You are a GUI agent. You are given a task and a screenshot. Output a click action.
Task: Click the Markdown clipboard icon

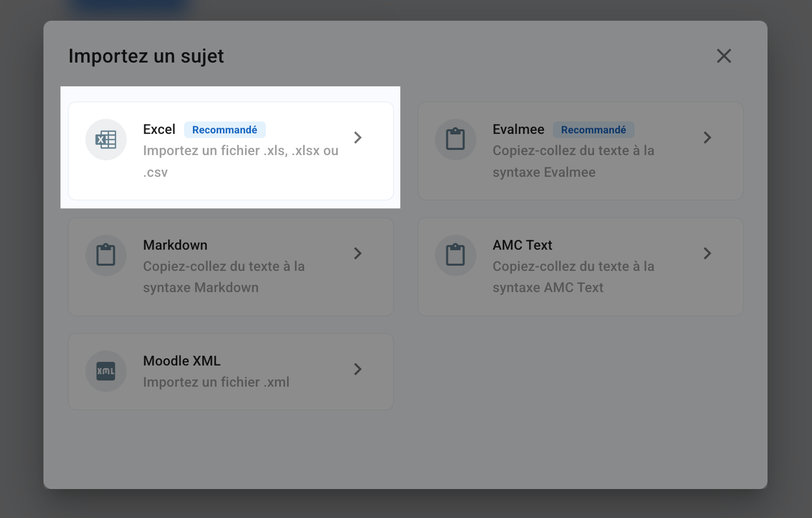[106, 255]
